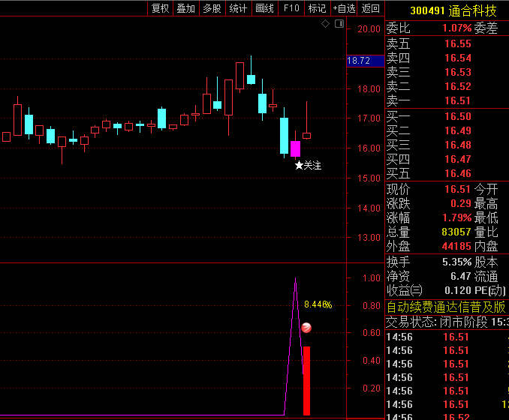Viewport: 509px width, 420px height.
Task: Click the ★关注 star marker
Action: tap(308, 166)
